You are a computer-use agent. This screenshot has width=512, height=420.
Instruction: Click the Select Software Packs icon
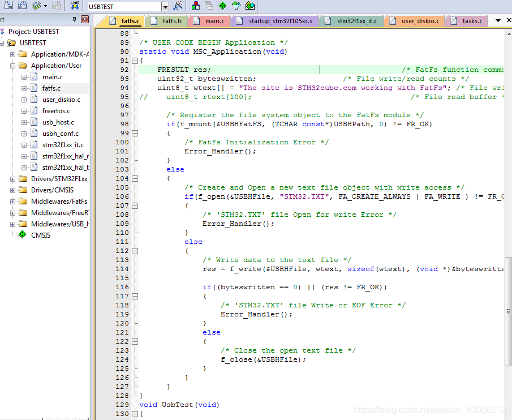click(x=236, y=5)
